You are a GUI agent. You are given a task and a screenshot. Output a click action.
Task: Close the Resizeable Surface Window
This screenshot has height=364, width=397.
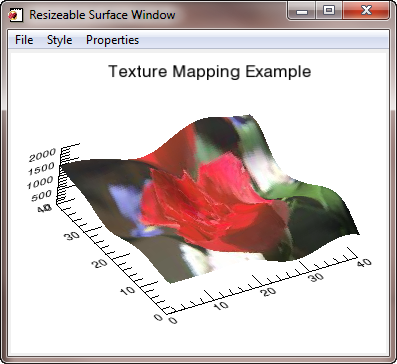(366, 11)
